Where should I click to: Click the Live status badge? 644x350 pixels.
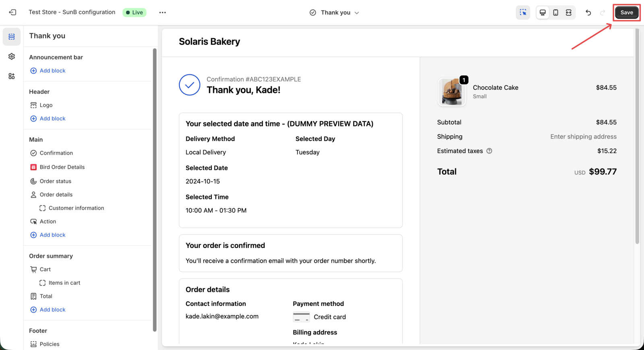[134, 12]
